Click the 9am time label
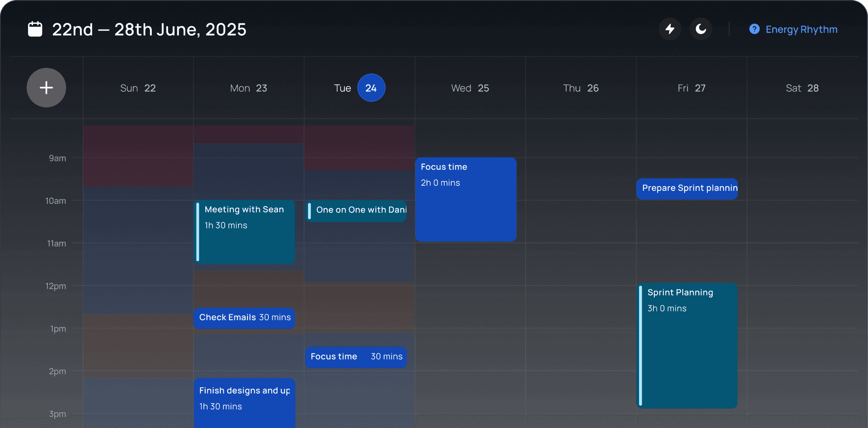The image size is (868, 428). click(x=57, y=158)
